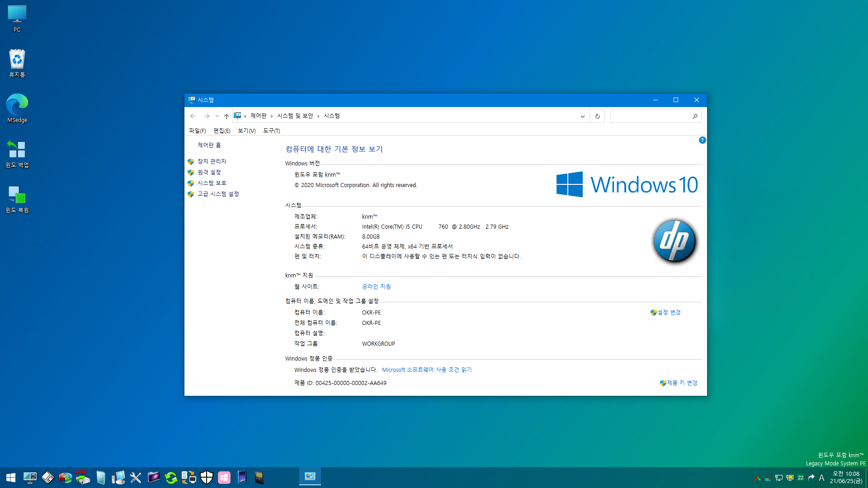Viewport: 868px width, 488px height.
Task: Open the 윈도 복원 desktop shortcut
Action: pos(17,199)
